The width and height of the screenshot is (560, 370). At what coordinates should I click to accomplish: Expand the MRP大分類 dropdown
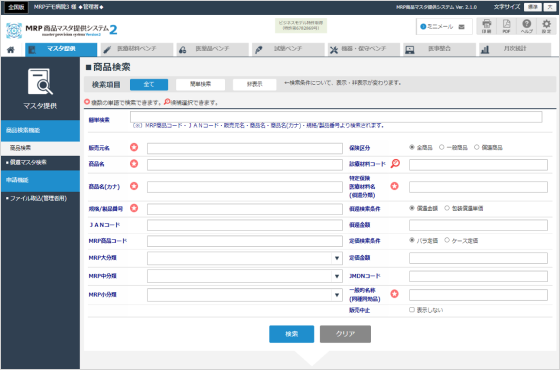pyautogui.click(x=245, y=258)
